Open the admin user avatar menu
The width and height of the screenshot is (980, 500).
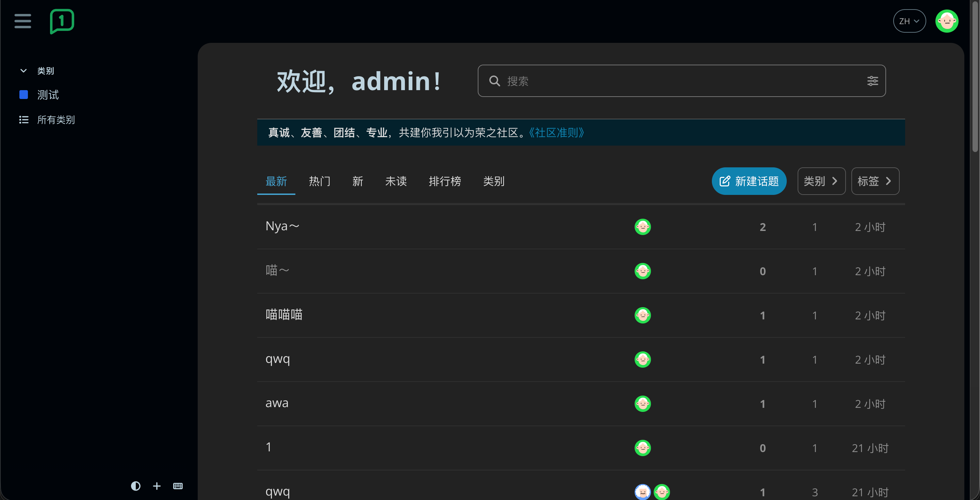click(947, 21)
